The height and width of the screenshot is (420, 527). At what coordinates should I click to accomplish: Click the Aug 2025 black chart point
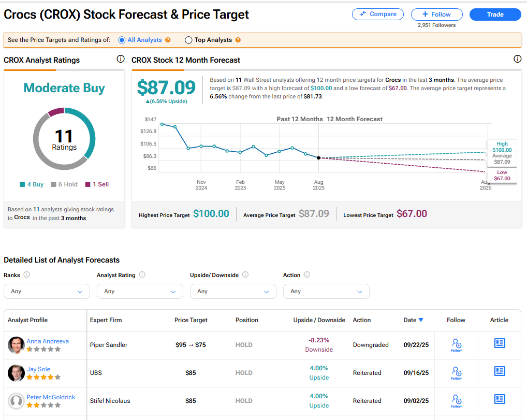(x=318, y=158)
